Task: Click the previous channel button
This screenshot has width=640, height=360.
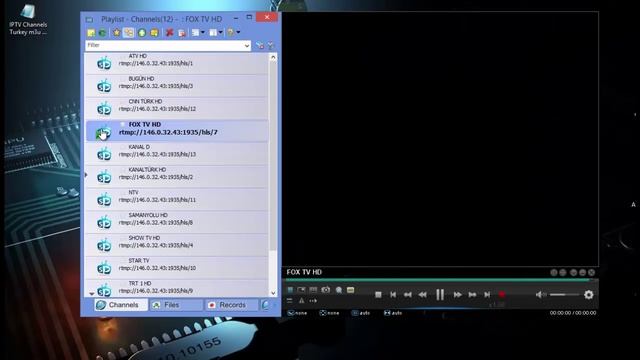Action: (x=393, y=295)
